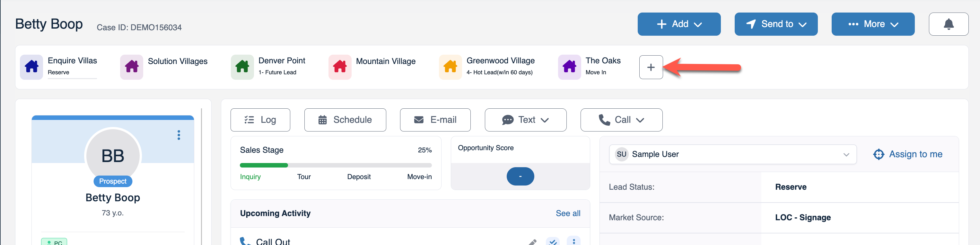Add a new community with plus icon
The height and width of the screenshot is (245, 980).
(651, 67)
